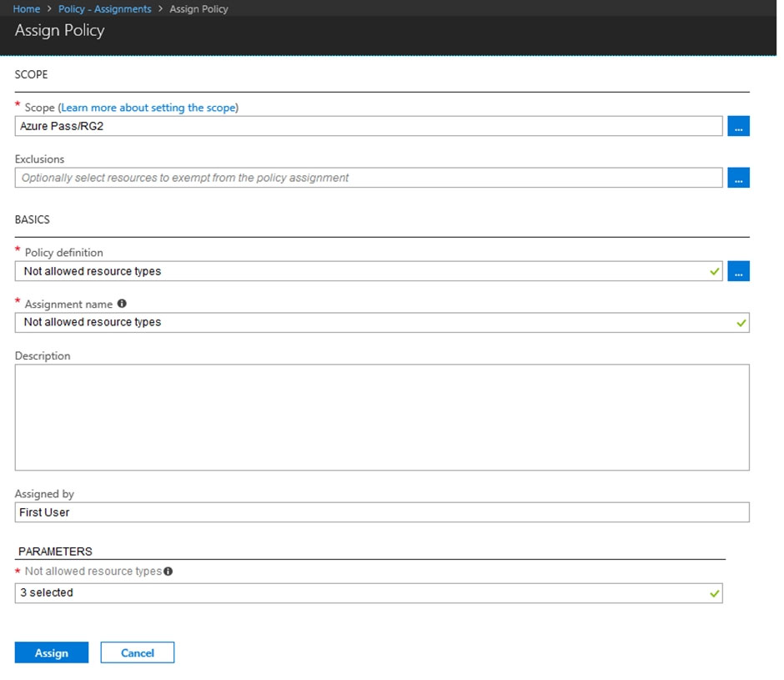Navigate to Policy - Assignments breadcrumb

(104, 9)
